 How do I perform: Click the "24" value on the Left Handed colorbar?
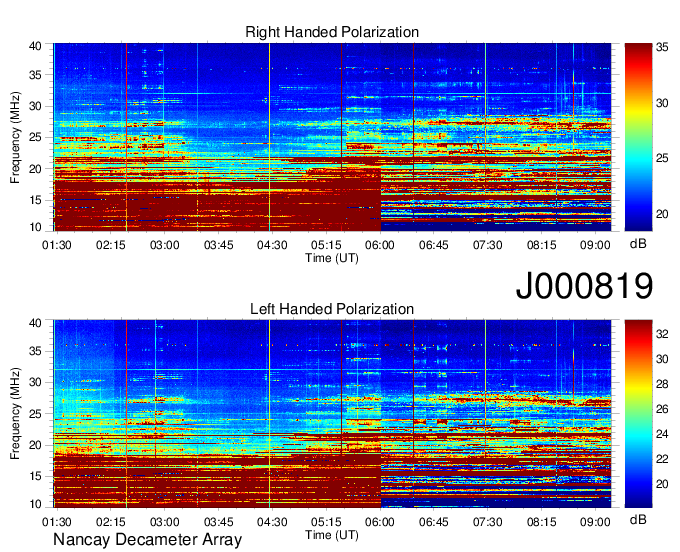[662, 434]
